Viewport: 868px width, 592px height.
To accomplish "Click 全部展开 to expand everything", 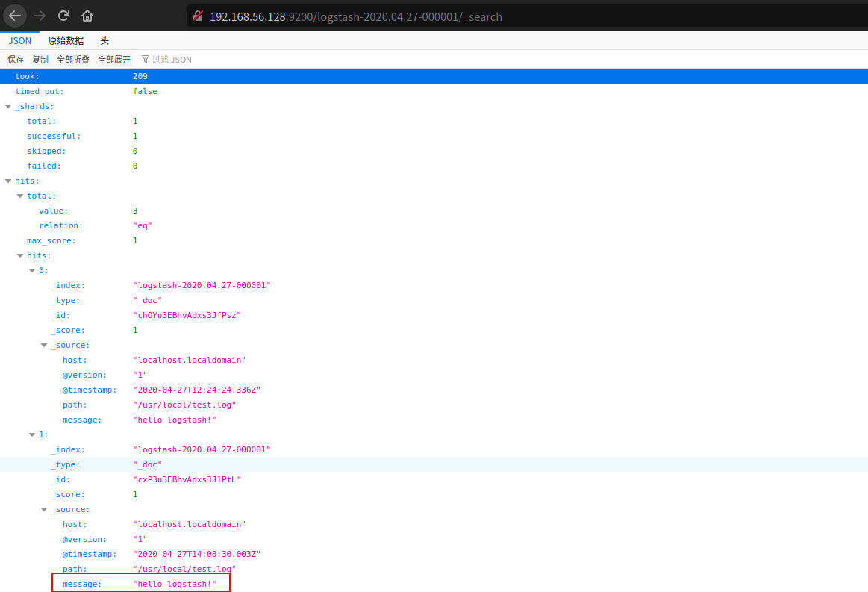I will 113,59.
